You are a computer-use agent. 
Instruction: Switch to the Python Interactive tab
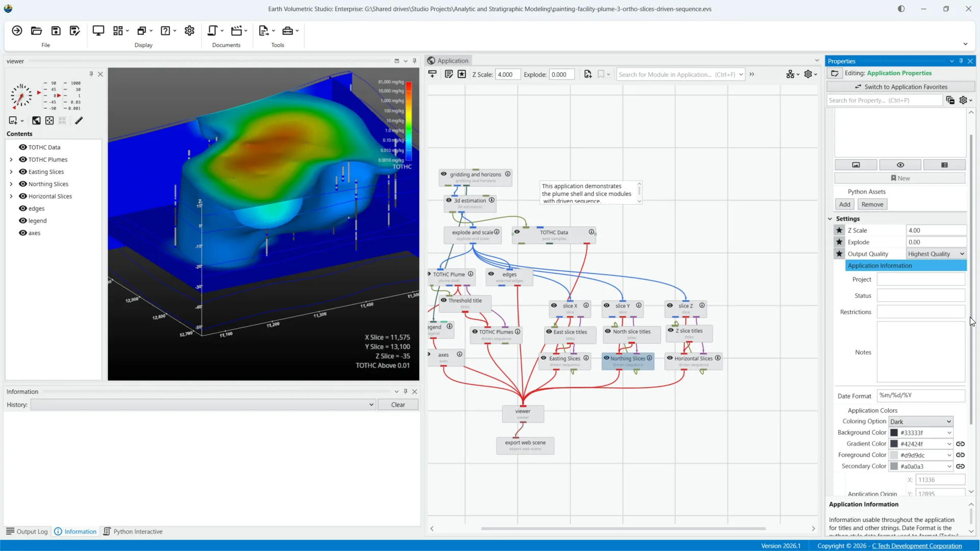pyautogui.click(x=133, y=531)
